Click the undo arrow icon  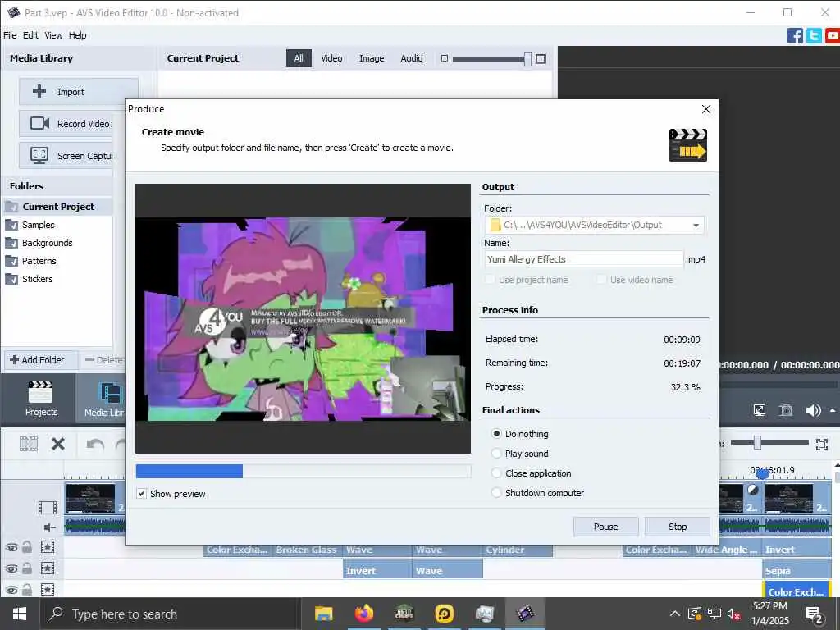[95, 445]
